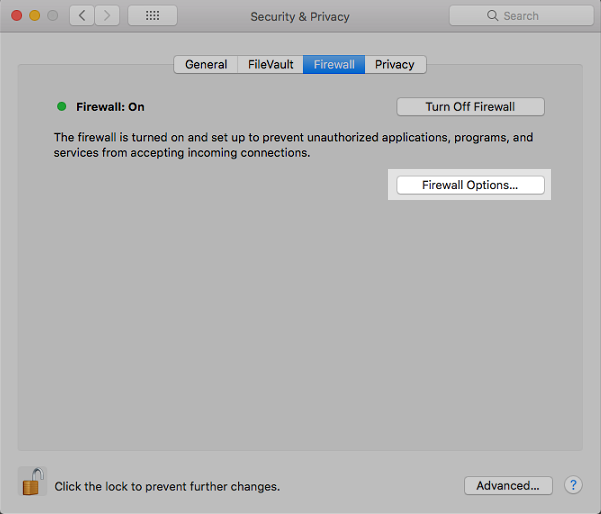Close the Security & Privacy window
Viewport: 601px width, 514px height.
(16, 16)
